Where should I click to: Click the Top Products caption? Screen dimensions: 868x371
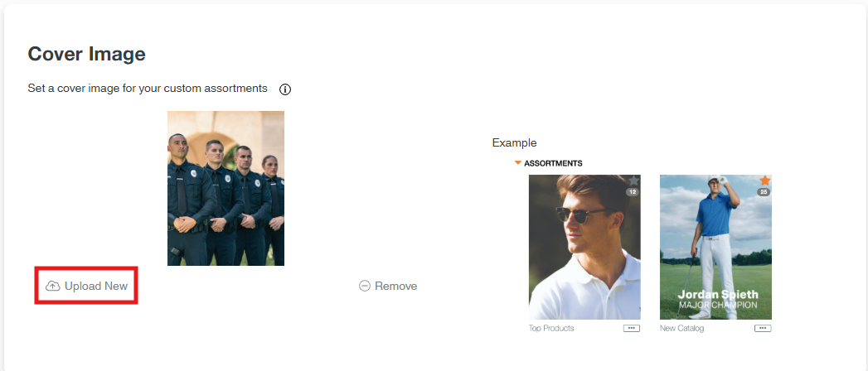click(551, 329)
